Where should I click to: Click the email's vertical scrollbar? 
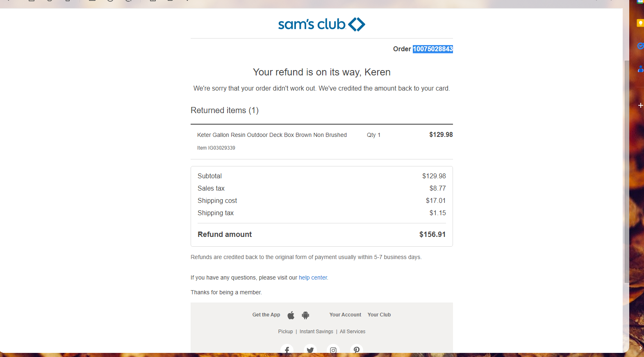coord(626,172)
